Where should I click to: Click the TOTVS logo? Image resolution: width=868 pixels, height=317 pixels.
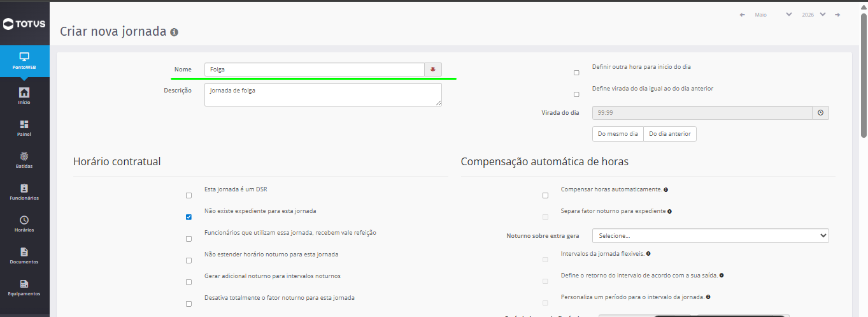tap(25, 24)
